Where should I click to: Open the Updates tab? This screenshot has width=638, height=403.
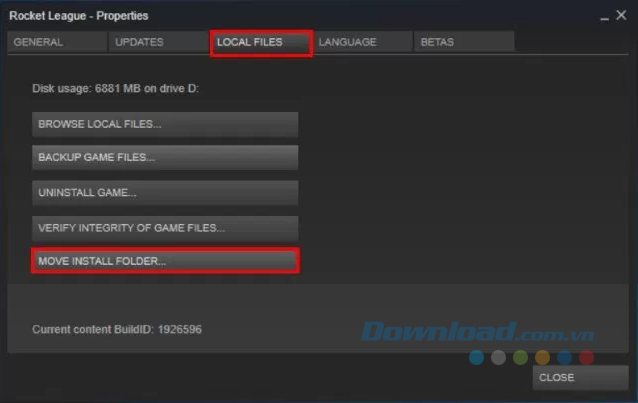[159, 42]
